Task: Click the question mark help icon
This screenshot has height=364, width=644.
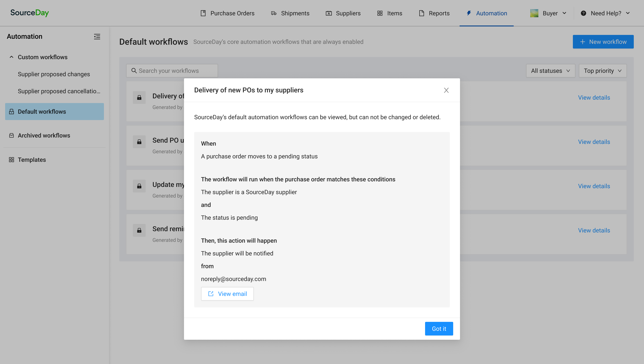Action: tap(583, 13)
